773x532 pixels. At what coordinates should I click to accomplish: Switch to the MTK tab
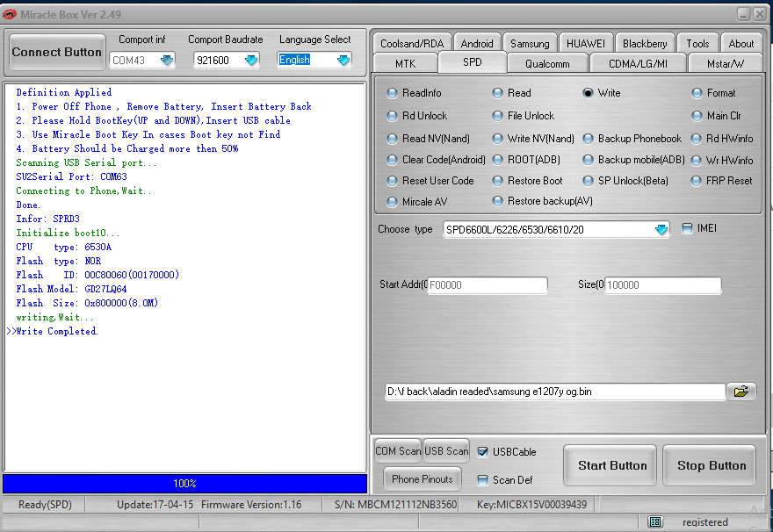[x=405, y=63]
